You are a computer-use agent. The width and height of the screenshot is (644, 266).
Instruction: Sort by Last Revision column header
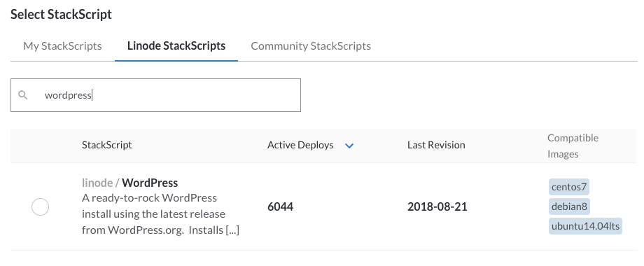point(436,145)
